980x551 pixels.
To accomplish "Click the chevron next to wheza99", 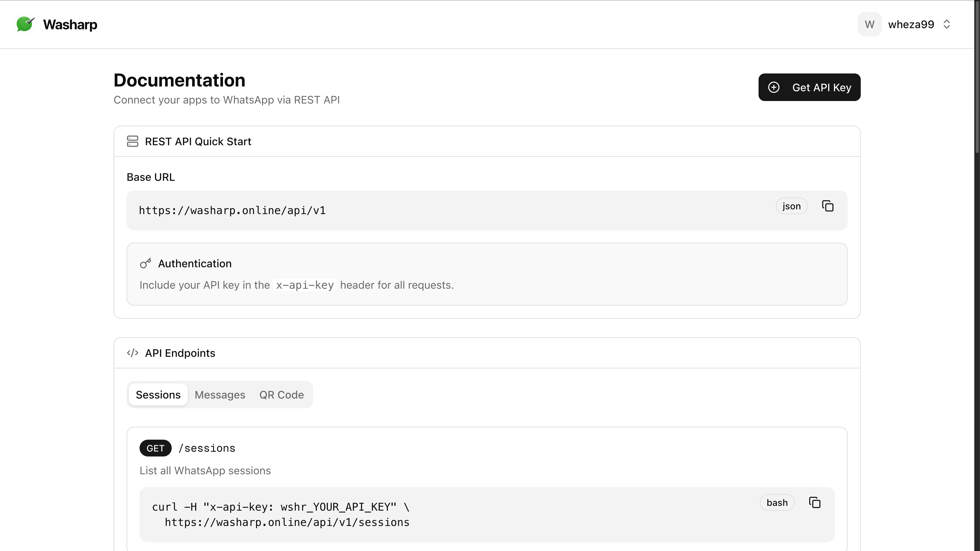I will (947, 24).
